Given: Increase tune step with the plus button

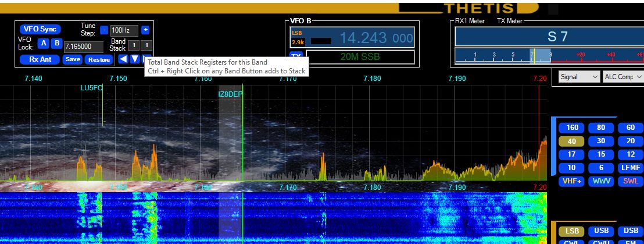Looking at the screenshot, I should 145,30.
